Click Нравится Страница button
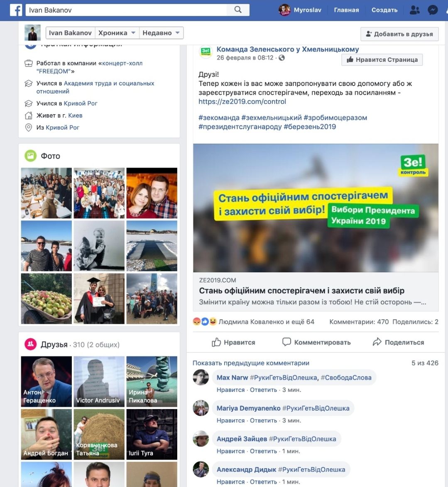The height and width of the screenshot is (487, 448). (x=382, y=60)
